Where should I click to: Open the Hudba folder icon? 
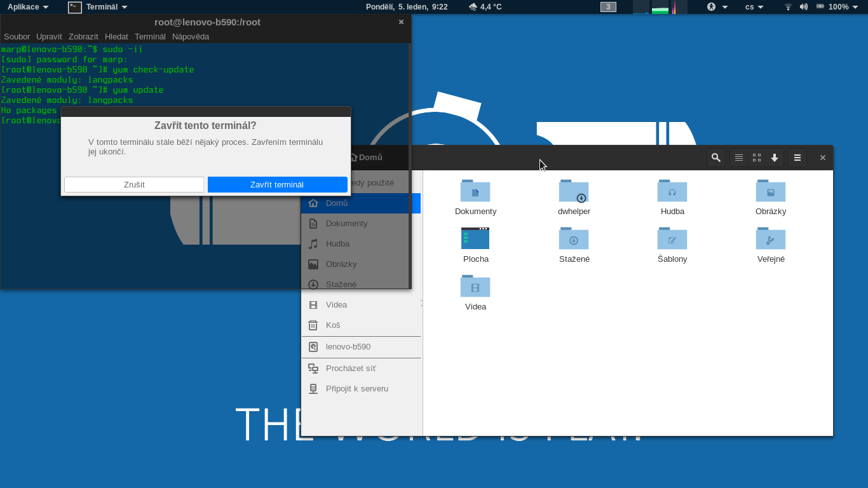pyautogui.click(x=672, y=191)
